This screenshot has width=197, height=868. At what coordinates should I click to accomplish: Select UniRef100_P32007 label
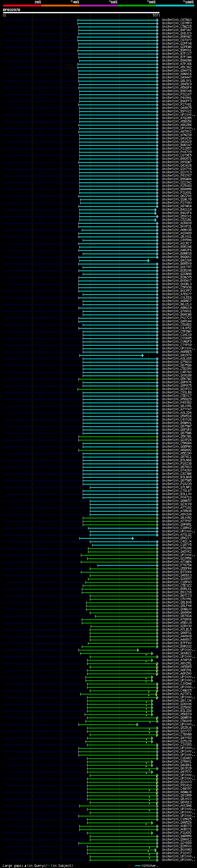coord(177,853)
